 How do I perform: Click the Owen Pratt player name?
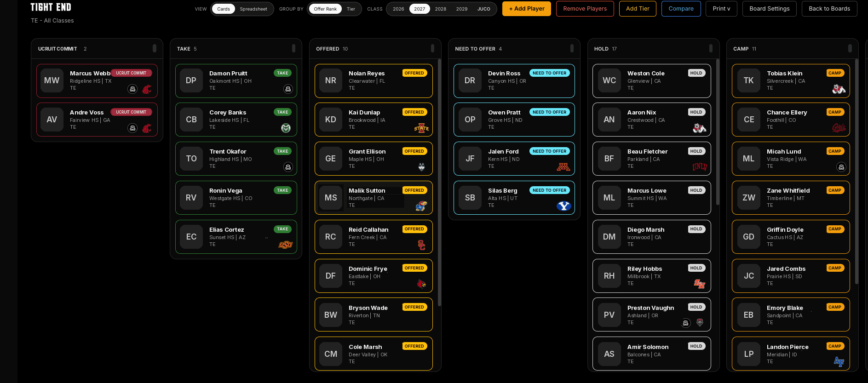coord(504,112)
